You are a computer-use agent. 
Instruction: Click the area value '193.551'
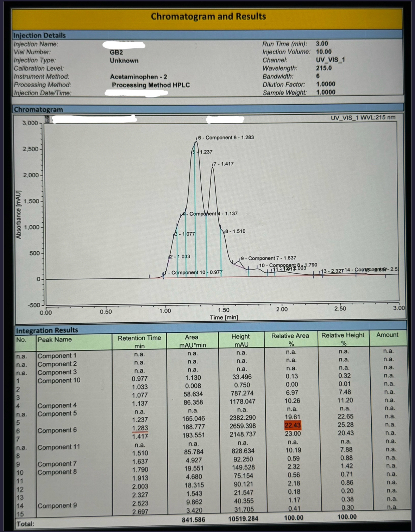(x=194, y=435)
